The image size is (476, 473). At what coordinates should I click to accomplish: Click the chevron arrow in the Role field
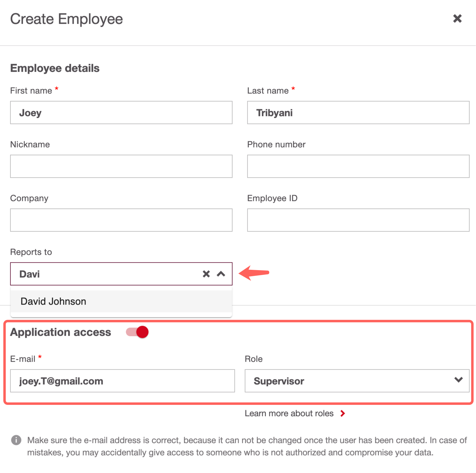(458, 380)
